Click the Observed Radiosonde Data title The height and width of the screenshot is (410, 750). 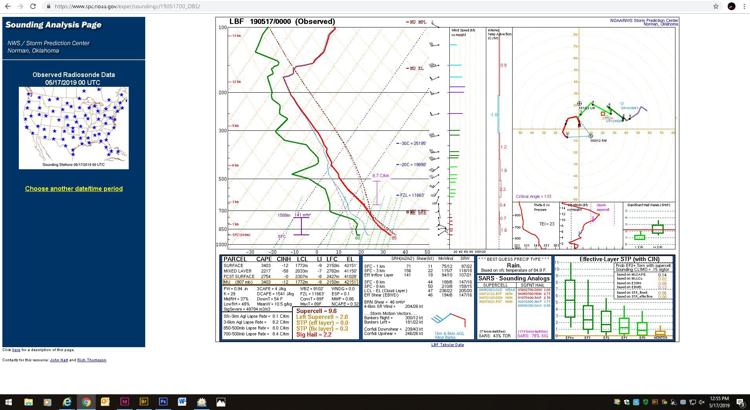click(x=74, y=75)
